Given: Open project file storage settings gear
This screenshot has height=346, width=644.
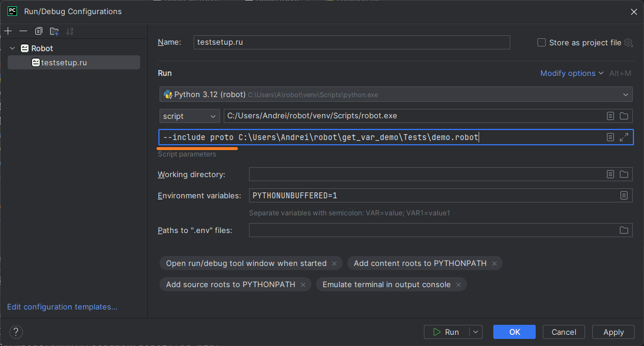Looking at the screenshot, I should (628, 43).
